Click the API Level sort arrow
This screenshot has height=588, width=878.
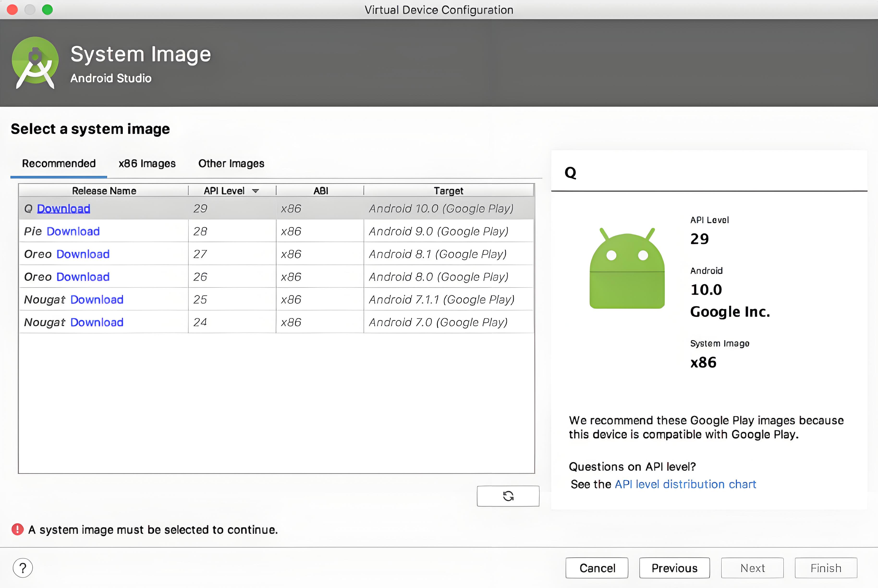pos(255,191)
